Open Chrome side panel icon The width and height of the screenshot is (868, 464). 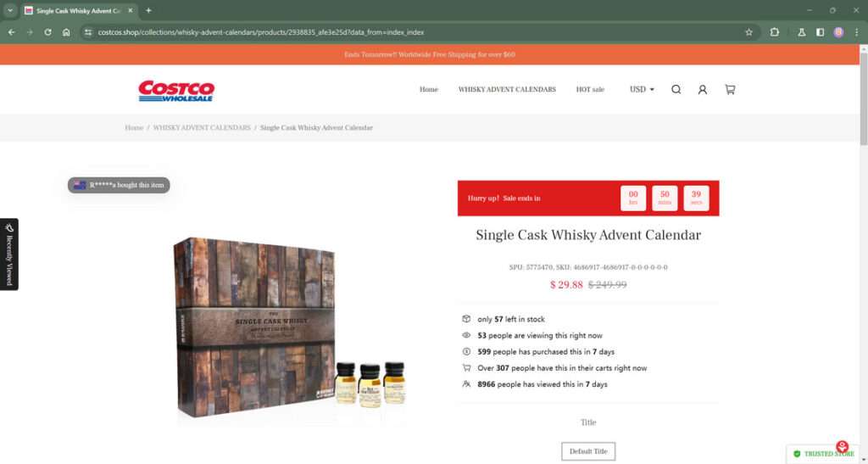click(x=820, y=32)
